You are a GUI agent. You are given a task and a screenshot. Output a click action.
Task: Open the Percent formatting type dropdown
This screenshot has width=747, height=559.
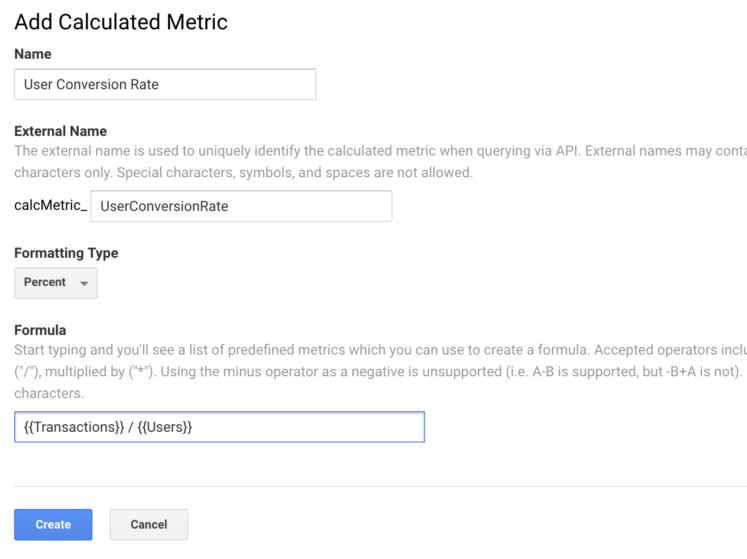pos(56,283)
